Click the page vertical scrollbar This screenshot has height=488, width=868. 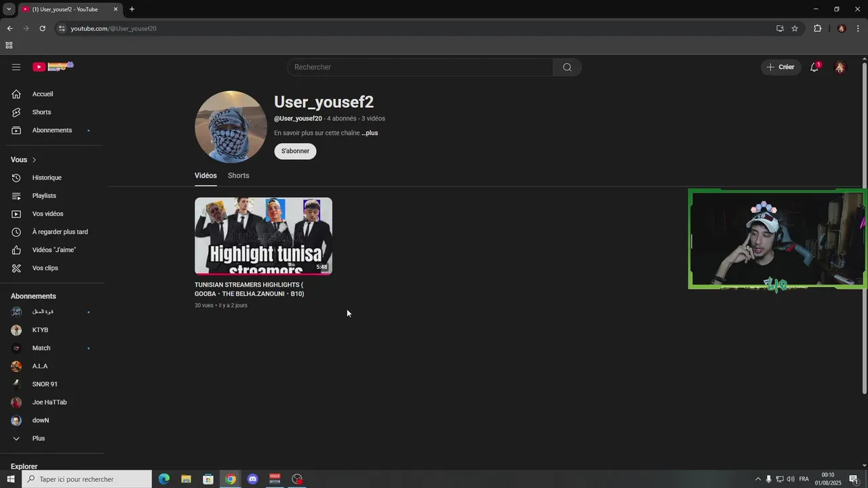[864, 227]
